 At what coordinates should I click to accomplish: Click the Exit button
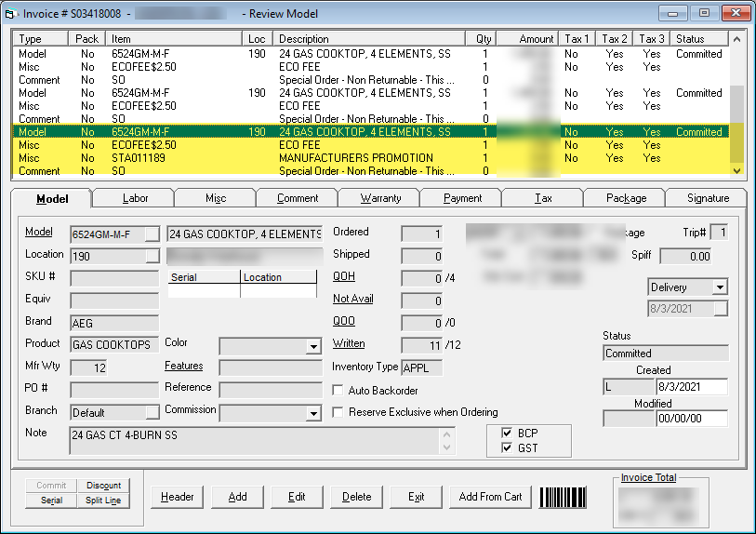pyautogui.click(x=416, y=497)
